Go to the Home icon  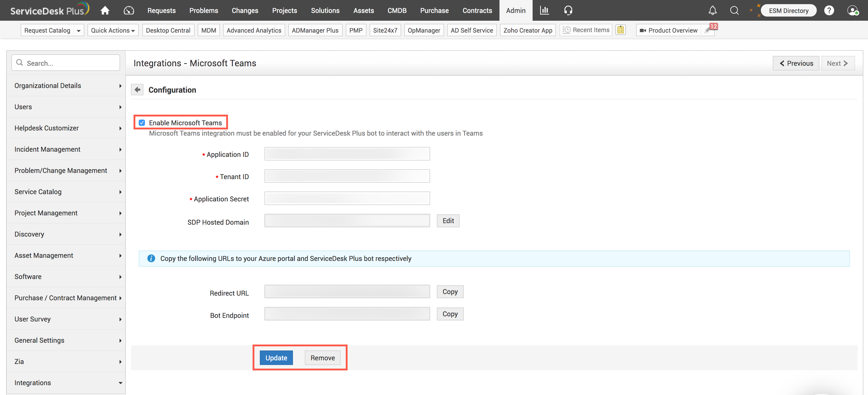click(x=105, y=10)
